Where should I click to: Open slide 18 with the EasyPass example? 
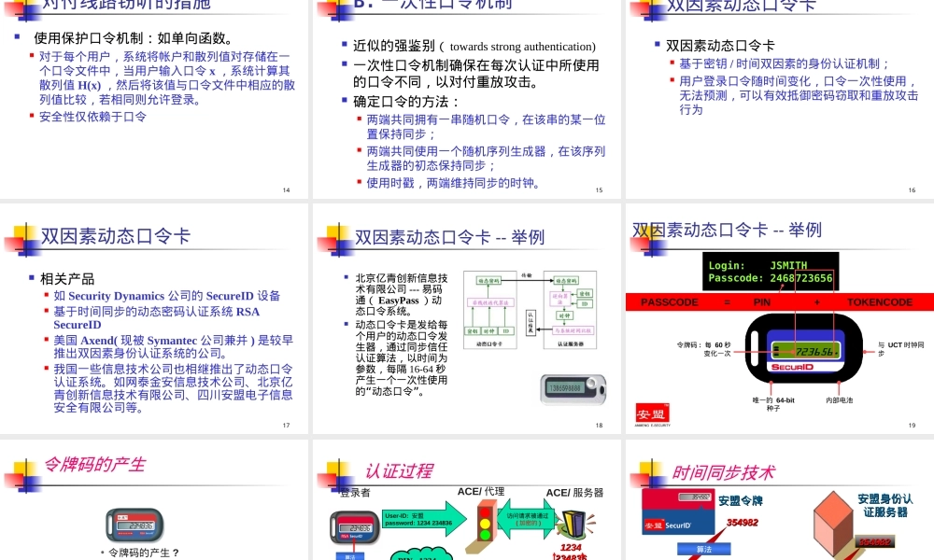466,318
